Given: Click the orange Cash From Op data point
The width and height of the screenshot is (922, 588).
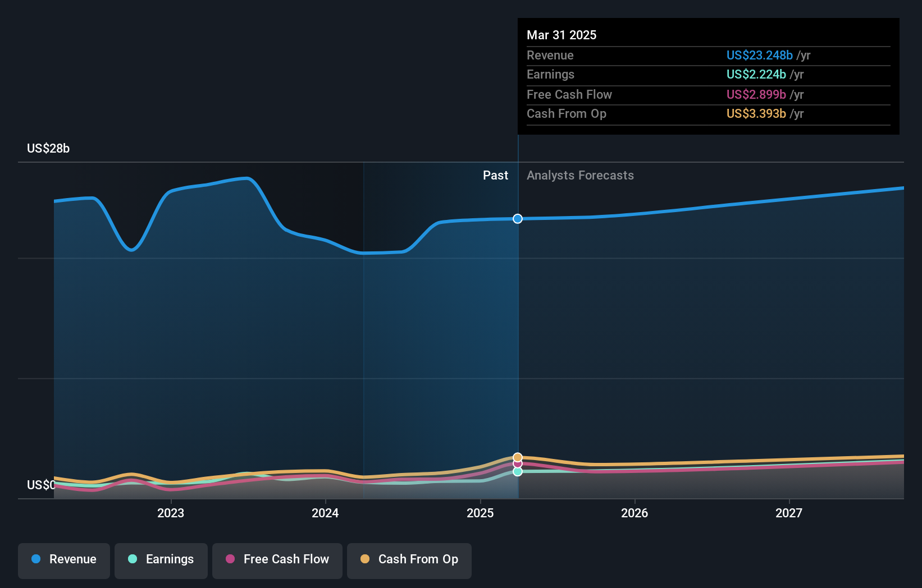Looking at the screenshot, I should [x=518, y=457].
